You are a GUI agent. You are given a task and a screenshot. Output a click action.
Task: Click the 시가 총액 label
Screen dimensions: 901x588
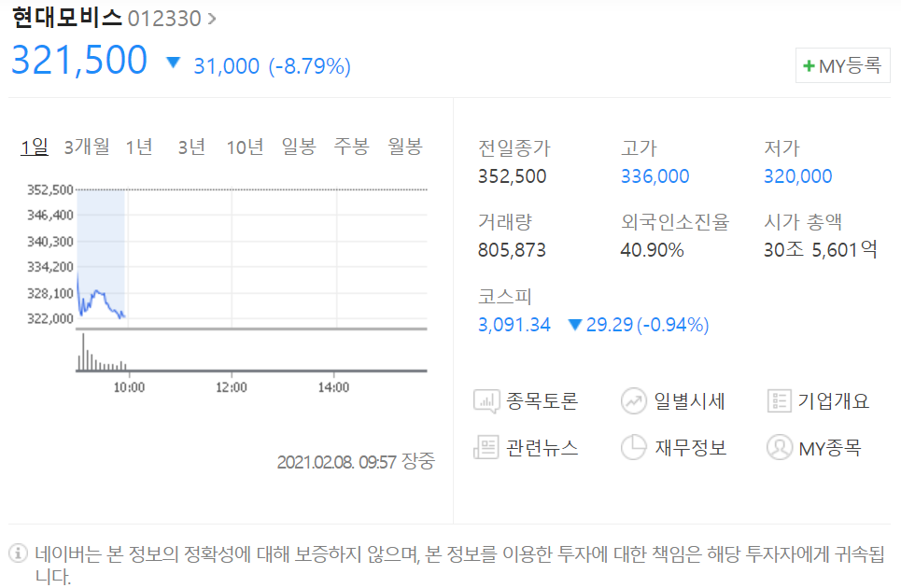[x=803, y=221]
